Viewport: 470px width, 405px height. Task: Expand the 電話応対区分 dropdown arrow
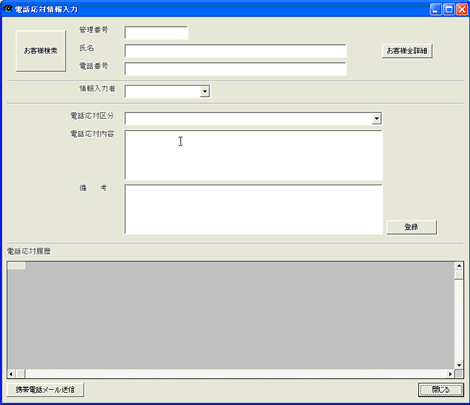coord(377,119)
